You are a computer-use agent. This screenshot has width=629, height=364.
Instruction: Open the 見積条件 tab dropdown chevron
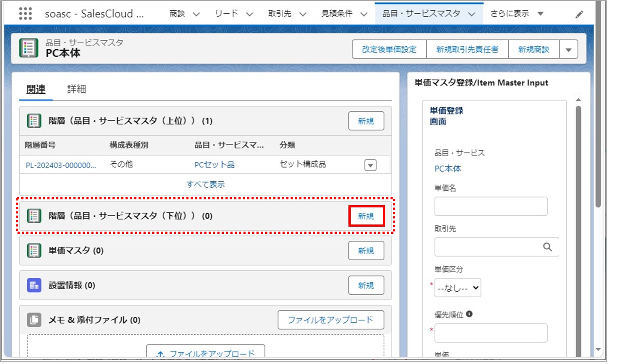364,14
